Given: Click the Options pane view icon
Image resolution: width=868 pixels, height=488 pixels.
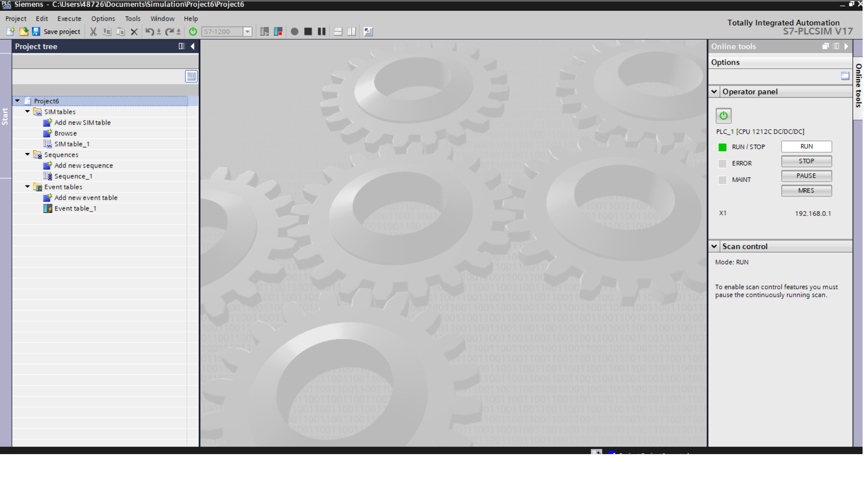Looking at the screenshot, I should tap(845, 76).
